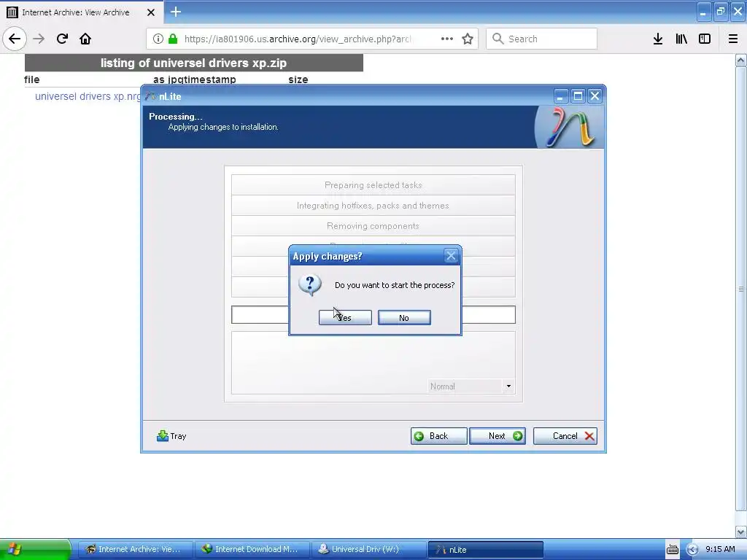Click the archive.org URL address field
The height and width of the screenshot is (560, 747).
click(x=298, y=39)
